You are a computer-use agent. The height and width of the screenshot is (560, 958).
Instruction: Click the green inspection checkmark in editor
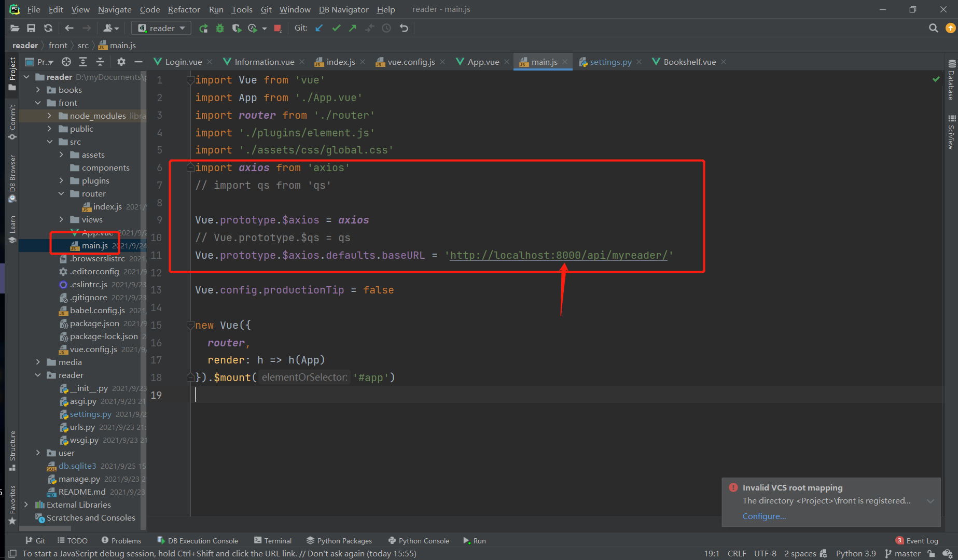tap(936, 79)
